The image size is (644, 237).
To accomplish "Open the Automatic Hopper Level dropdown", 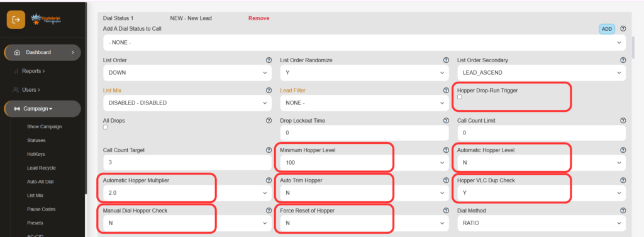I will tap(541, 163).
